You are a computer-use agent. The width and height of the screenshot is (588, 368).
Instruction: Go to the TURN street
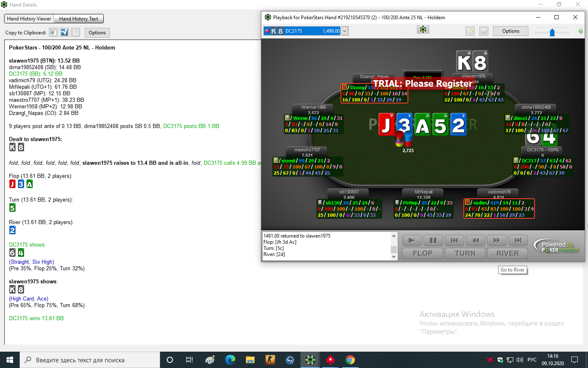465,254
